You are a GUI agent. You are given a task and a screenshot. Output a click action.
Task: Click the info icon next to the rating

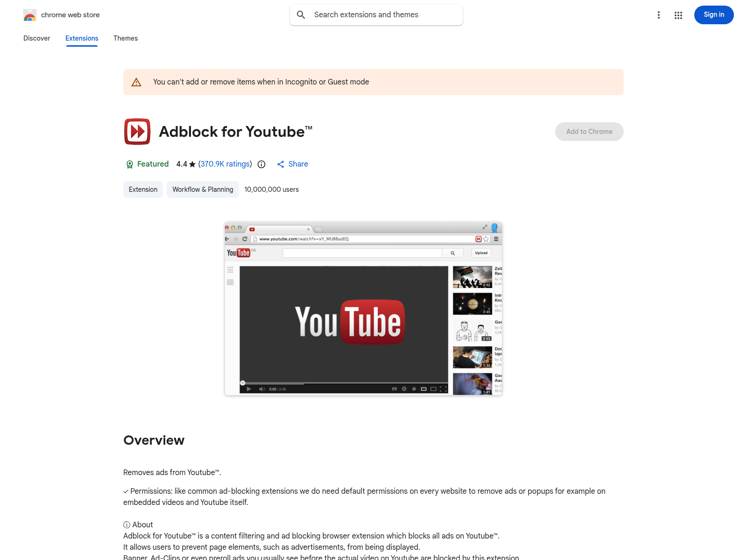[261, 164]
